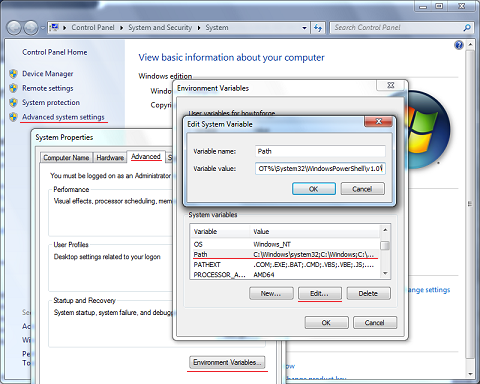Image resolution: width=480 pixels, height=384 pixels.
Task: Select the PATHEXT system variable row
Action: [285, 265]
